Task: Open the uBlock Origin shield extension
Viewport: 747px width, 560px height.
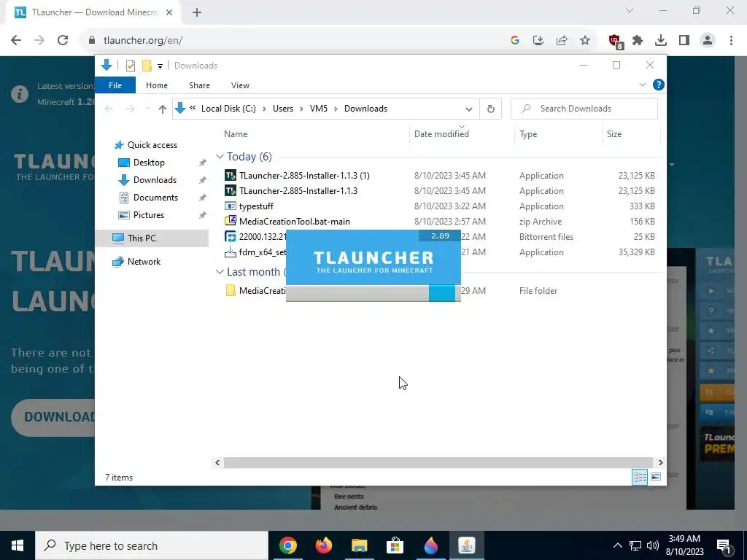Action: (x=615, y=41)
